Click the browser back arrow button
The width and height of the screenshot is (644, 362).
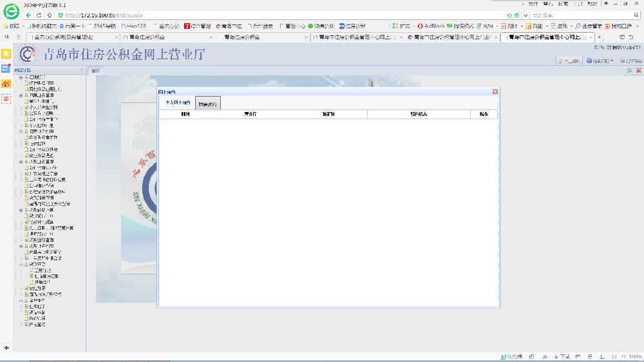coord(30,15)
